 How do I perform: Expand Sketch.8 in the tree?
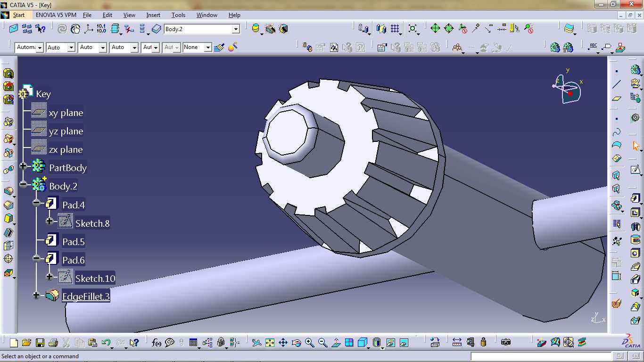coord(50,221)
